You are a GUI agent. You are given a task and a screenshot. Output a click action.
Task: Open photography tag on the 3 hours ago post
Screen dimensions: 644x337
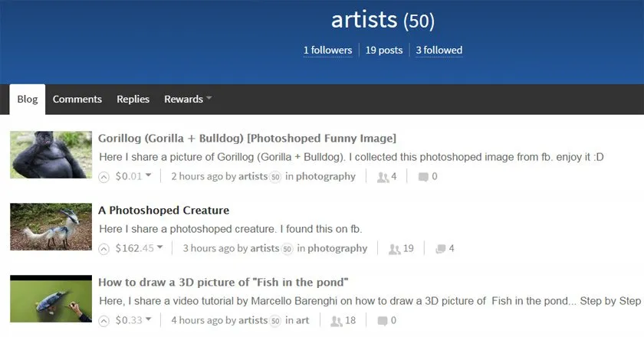tap(337, 248)
